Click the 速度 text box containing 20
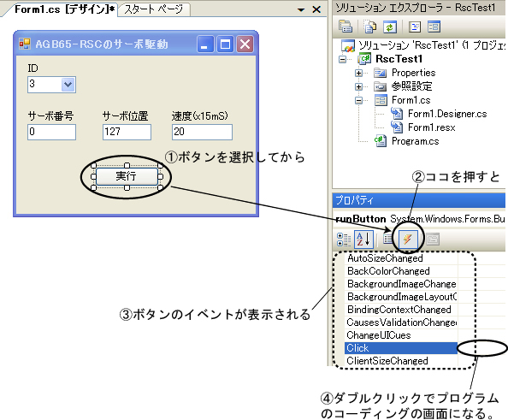The image size is (508, 420). click(202, 132)
